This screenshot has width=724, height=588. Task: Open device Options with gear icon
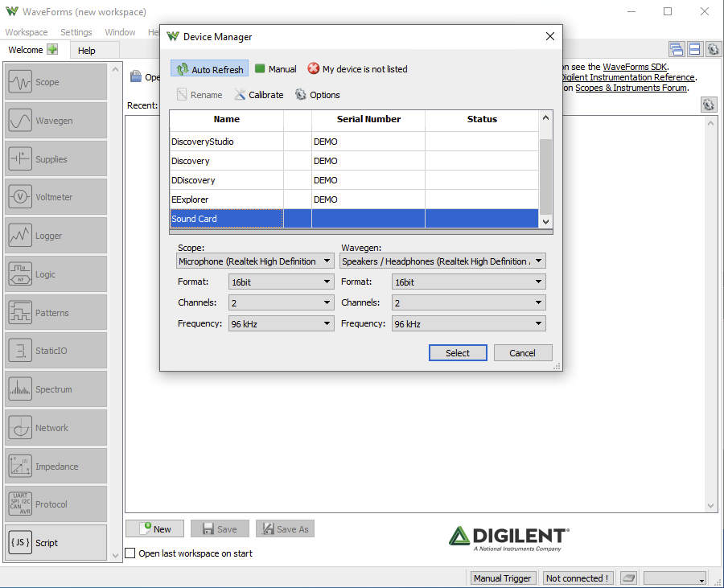[x=318, y=95]
